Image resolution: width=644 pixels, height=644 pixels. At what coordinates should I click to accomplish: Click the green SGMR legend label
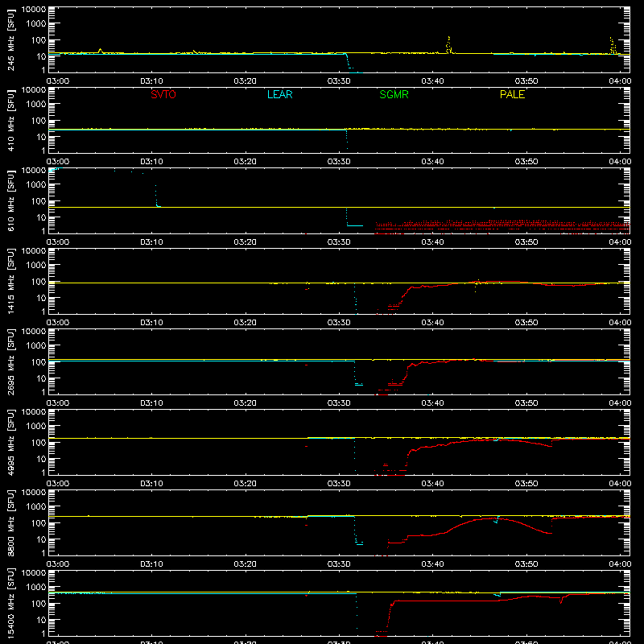[394, 94]
